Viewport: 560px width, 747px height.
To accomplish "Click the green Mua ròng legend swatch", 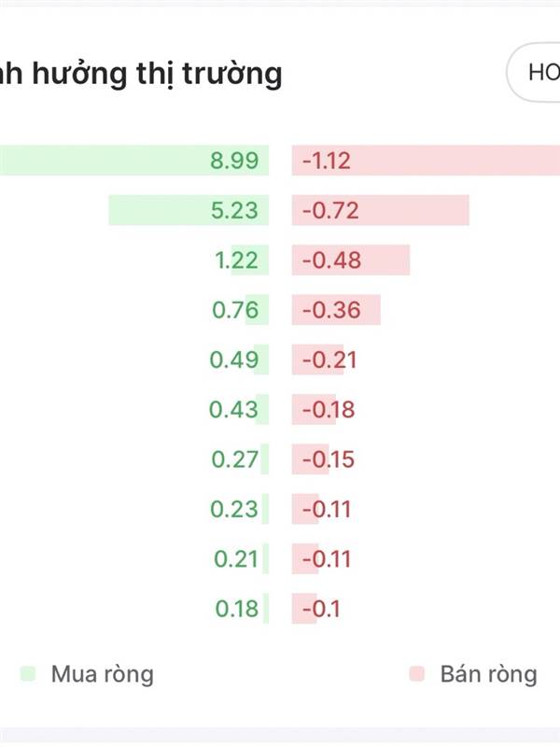I will (28, 673).
